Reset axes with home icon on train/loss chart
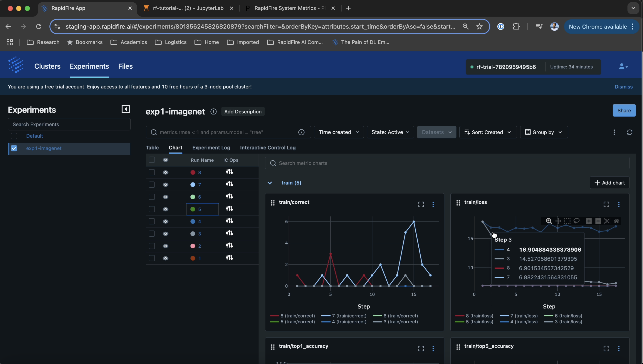 (x=616, y=221)
